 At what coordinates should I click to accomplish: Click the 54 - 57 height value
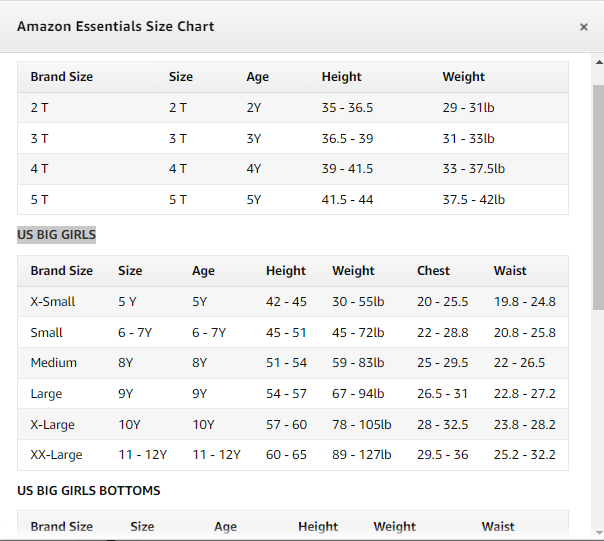pos(286,393)
